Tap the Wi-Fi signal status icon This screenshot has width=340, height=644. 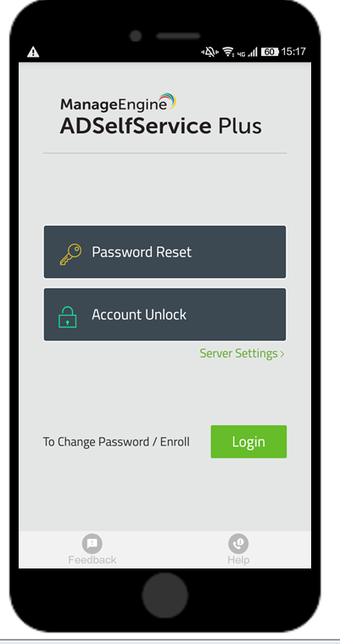[x=228, y=52]
